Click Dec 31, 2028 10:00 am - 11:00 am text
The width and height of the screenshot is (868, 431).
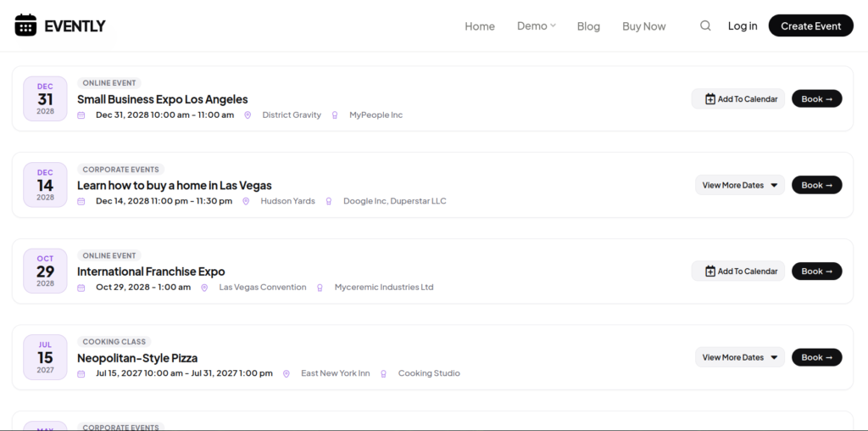pos(165,115)
